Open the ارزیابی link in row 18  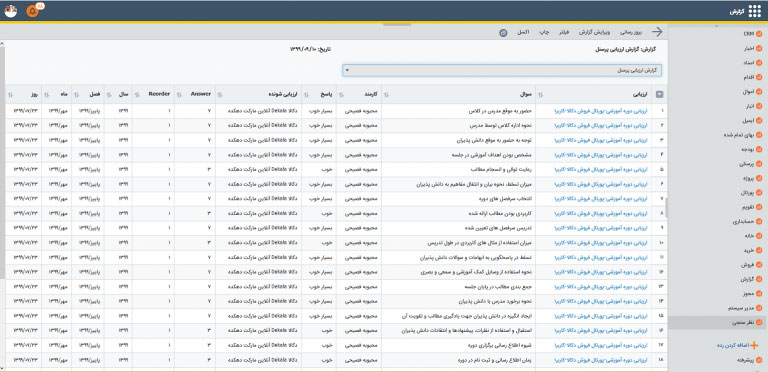600,360
